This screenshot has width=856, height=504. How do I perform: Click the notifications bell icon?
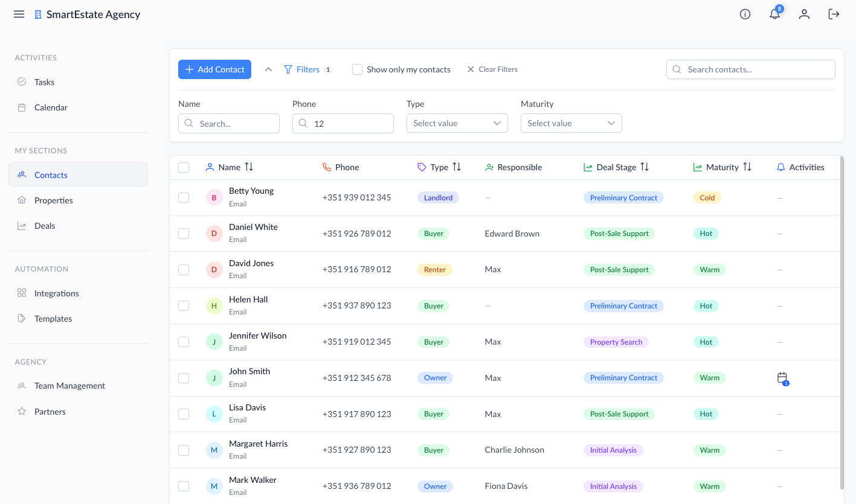tap(774, 14)
